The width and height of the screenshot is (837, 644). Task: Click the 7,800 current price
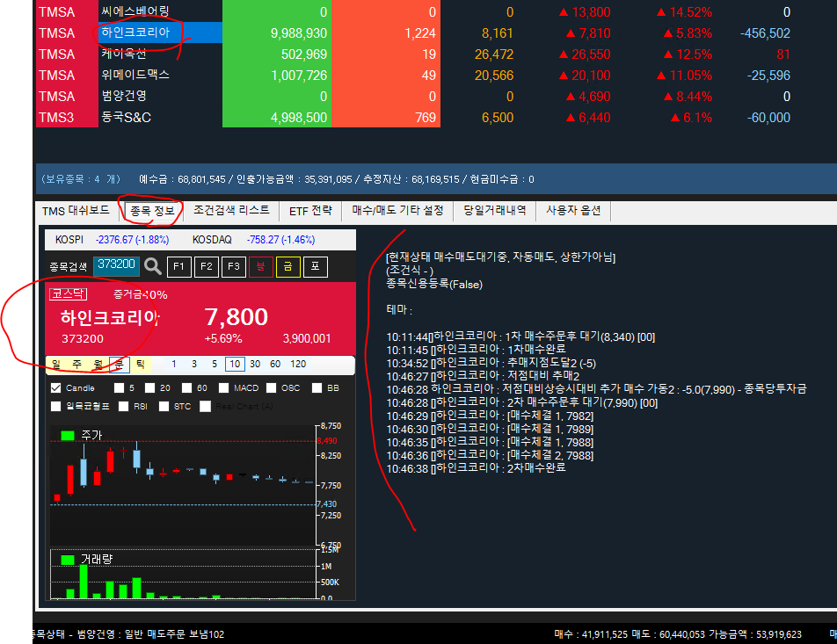coord(236,317)
